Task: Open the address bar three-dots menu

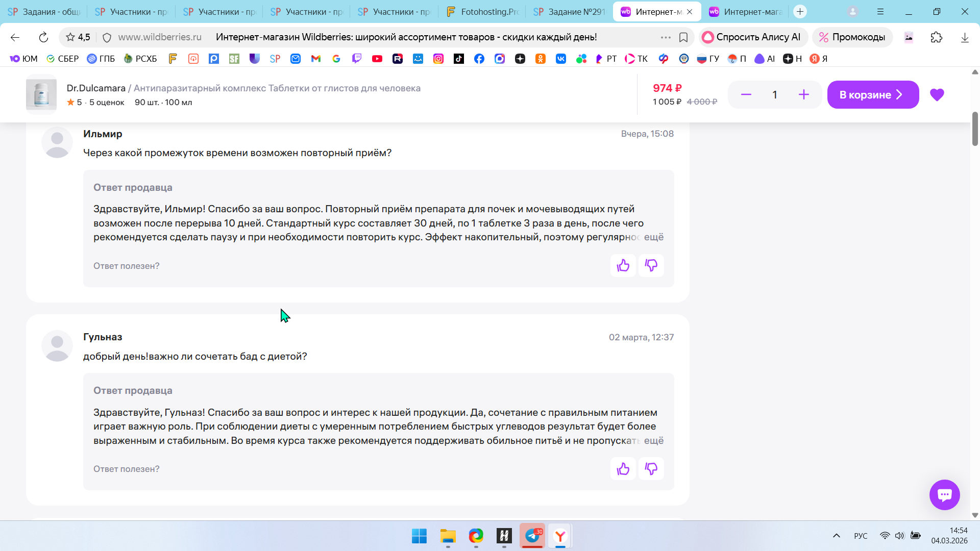Action: coord(665,37)
